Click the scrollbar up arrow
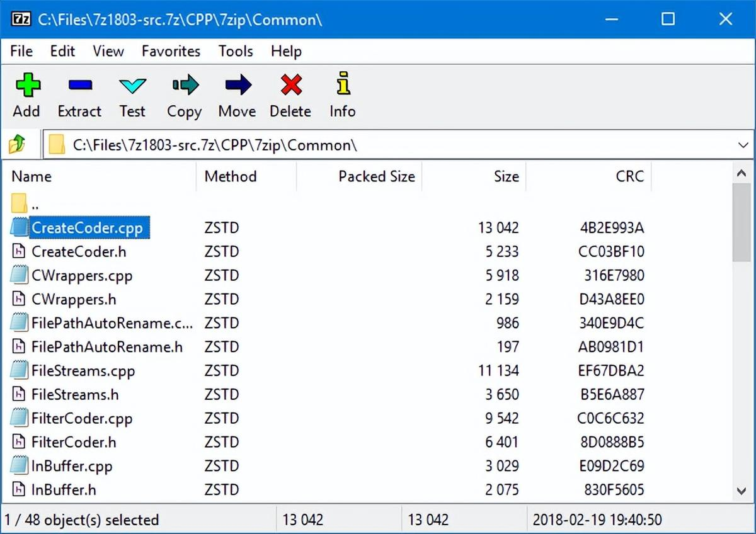The height and width of the screenshot is (534, 756). coord(741,173)
